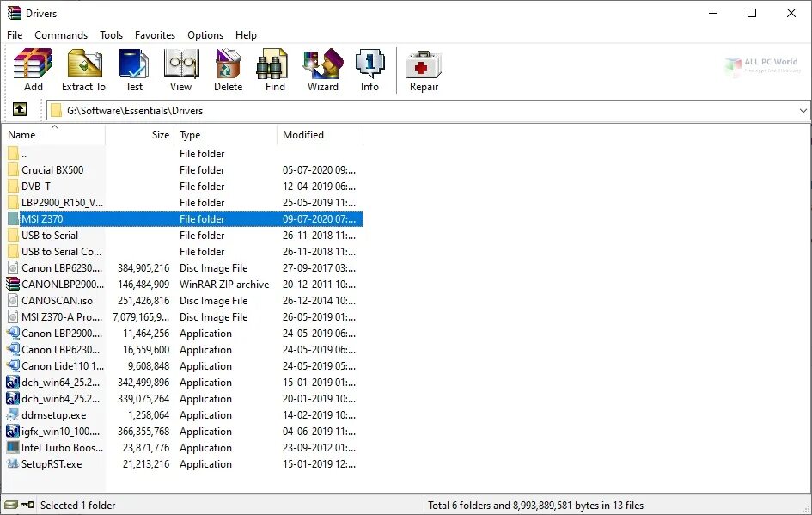Click the 339,075,264 size cell
The height and width of the screenshot is (515, 812).
tap(143, 398)
